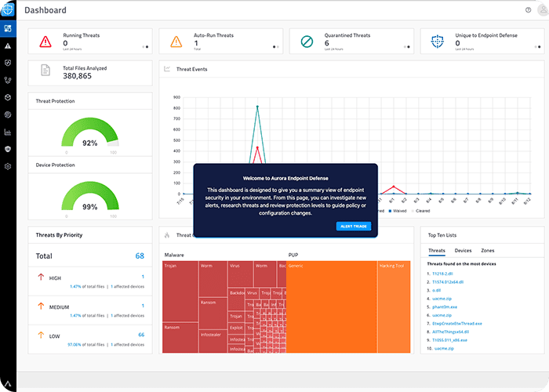
Task: Select the Hacking Tool block in the PUP treemap
Action: [x=394, y=307]
